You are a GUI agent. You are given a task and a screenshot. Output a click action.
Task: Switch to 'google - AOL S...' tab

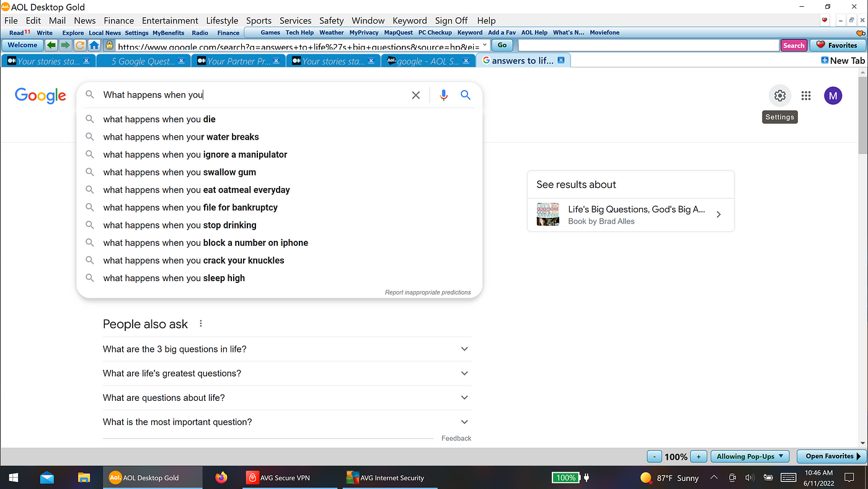pos(428,61)
